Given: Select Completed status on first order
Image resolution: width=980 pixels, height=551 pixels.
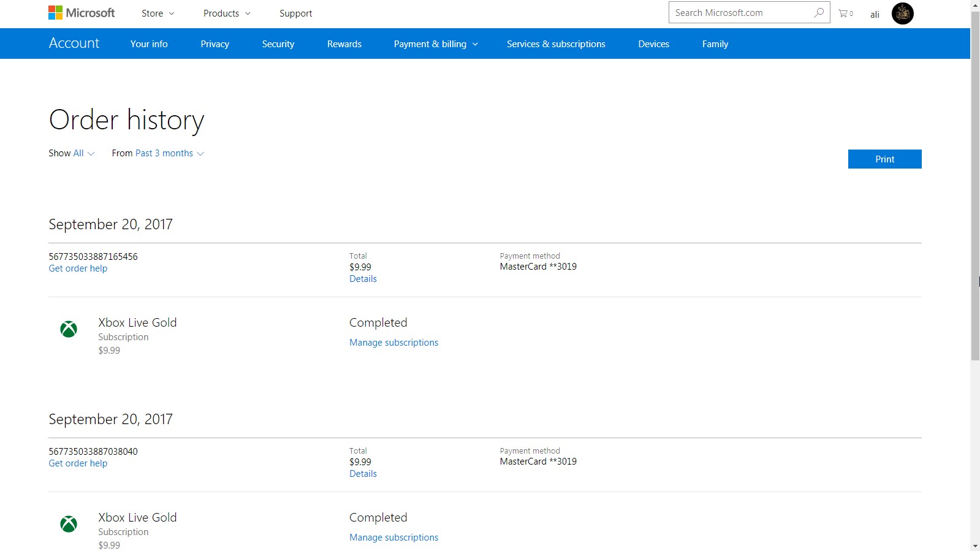Looking at the screenshot, I should [378, 322].
